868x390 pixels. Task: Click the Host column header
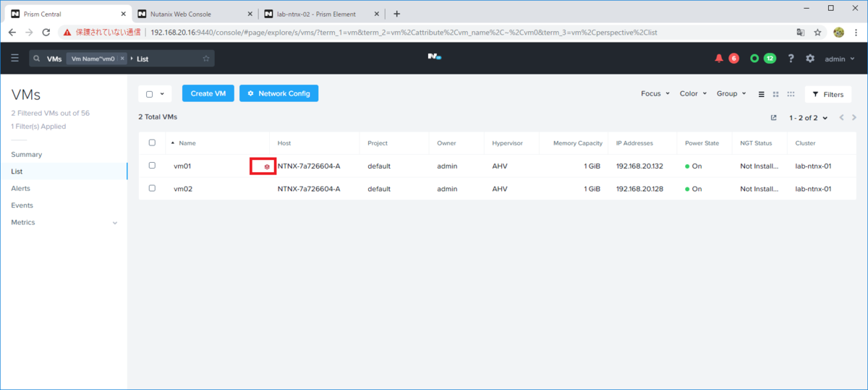284,143
